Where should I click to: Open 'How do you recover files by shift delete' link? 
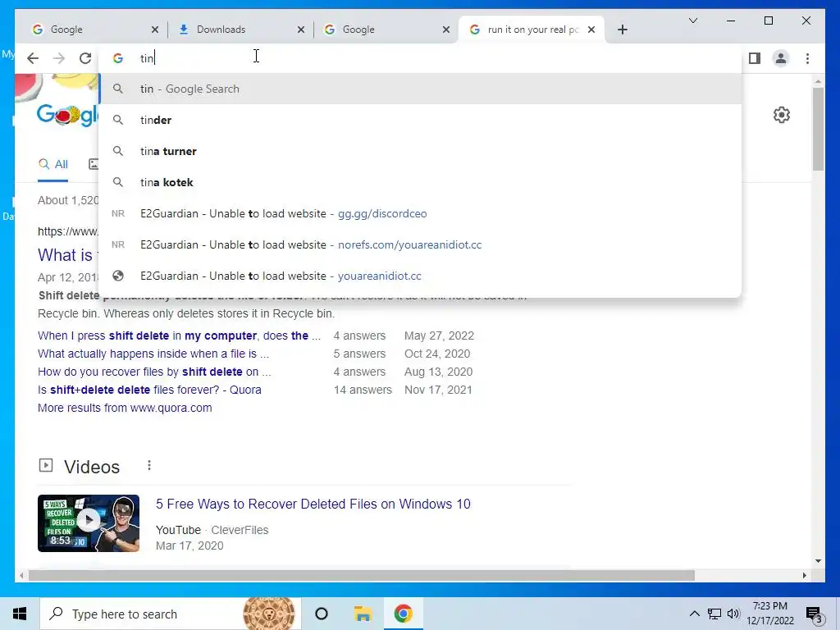pos(154,372)
